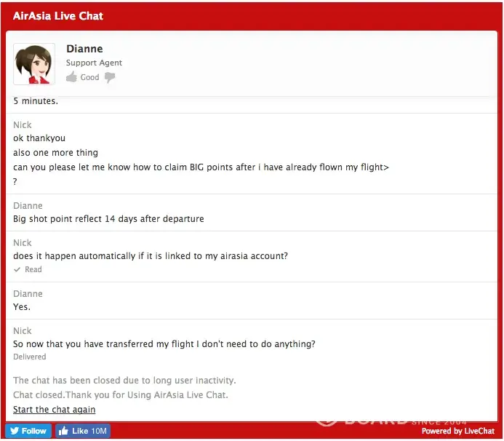Image resolution: width=504 pixels, height=441 pixels.
Task: Click the Facebook Like button
Action: 83,431
